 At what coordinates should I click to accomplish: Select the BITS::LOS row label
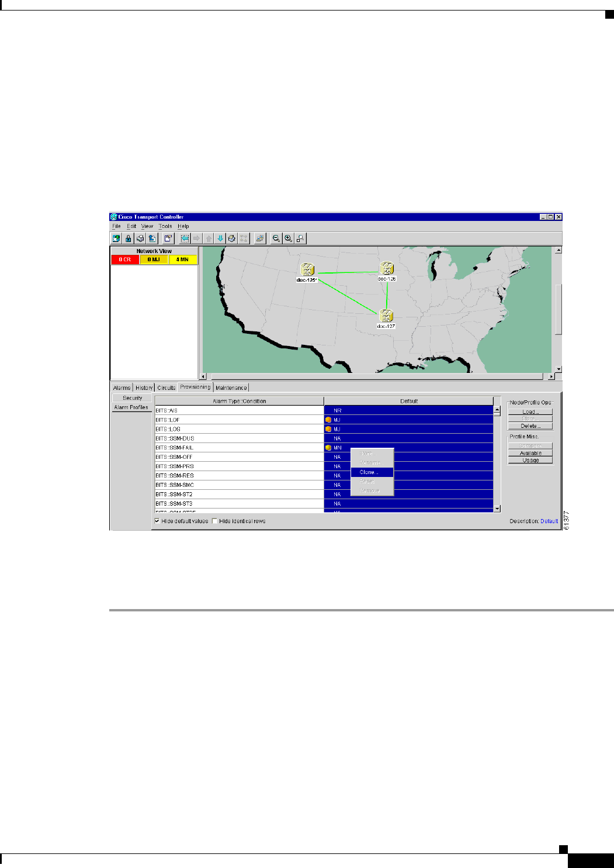(x=168, y=429)
